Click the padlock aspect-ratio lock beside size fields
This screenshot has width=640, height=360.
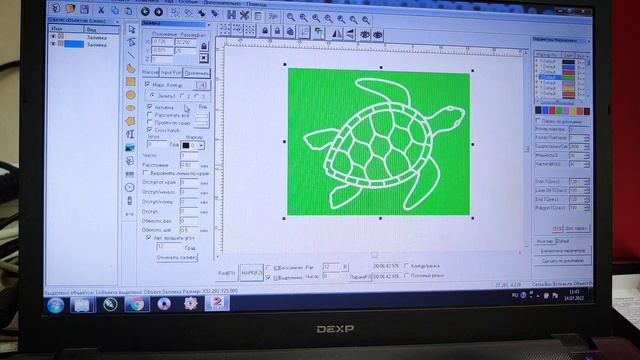pos(204,46)
